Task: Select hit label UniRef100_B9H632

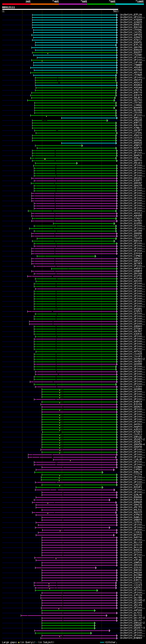Action: pyautogui.click(x=131, y=25)
